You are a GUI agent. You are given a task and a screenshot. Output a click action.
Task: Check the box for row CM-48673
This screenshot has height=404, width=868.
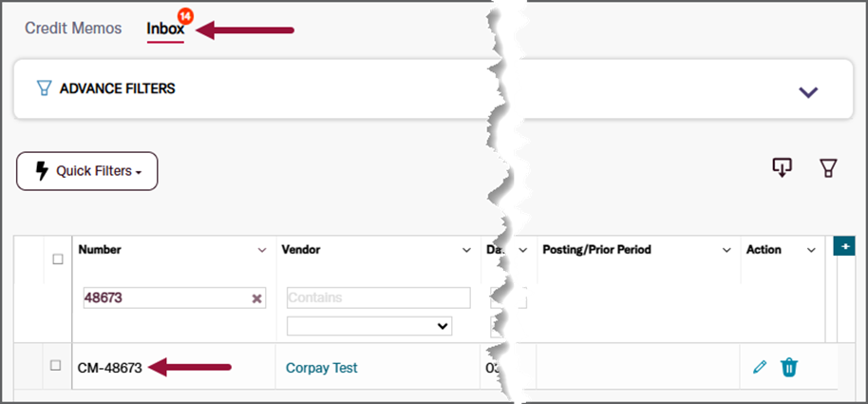coord(56,365)
